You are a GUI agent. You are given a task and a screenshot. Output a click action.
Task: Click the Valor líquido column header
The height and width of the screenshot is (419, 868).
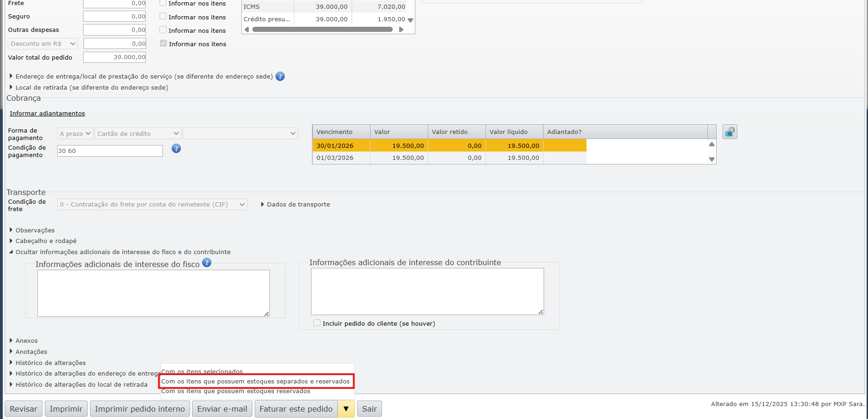(x=515, y=132)
